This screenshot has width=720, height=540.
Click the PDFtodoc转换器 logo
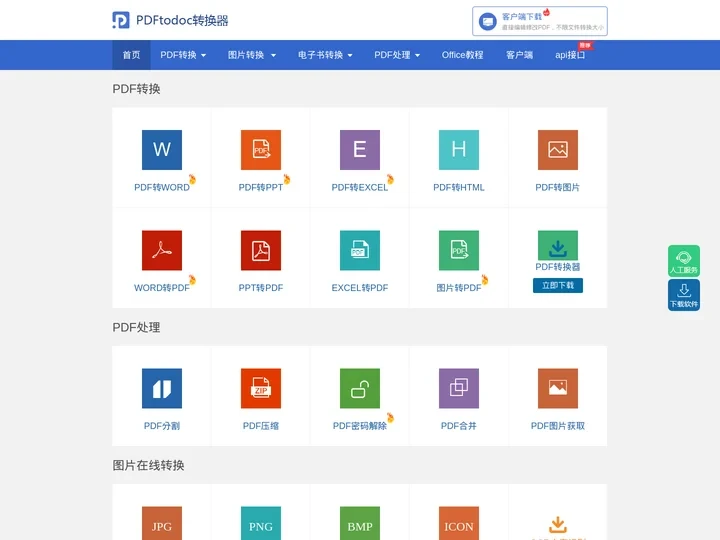pyautogui.click(x=121, y=20)
